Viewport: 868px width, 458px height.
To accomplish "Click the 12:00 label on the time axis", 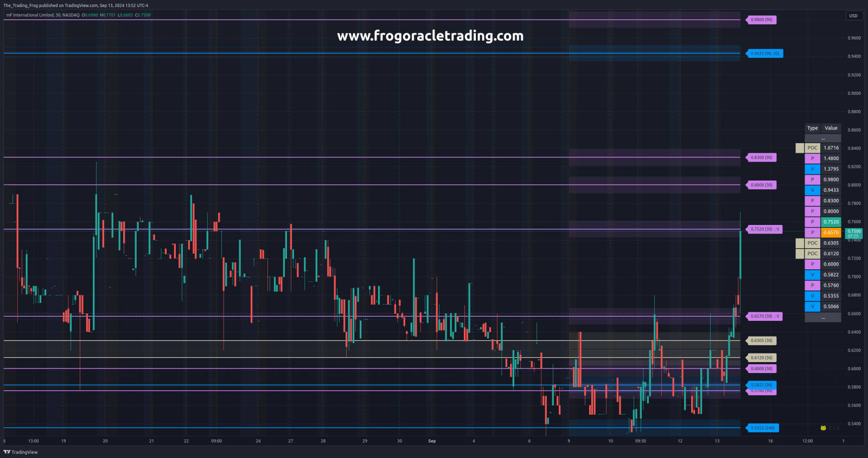I will [x=808, y=441].
